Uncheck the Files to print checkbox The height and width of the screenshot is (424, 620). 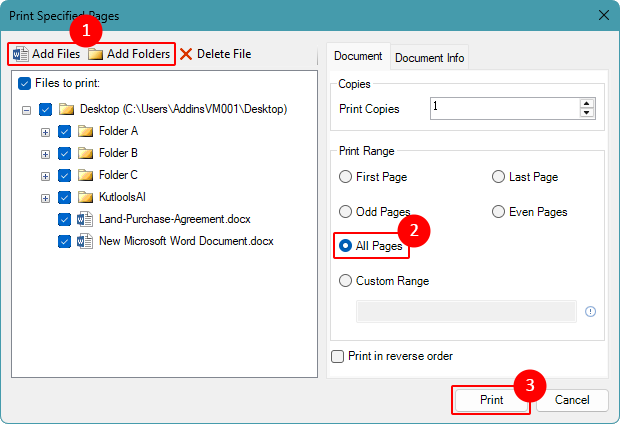click(x=25, y=83)
